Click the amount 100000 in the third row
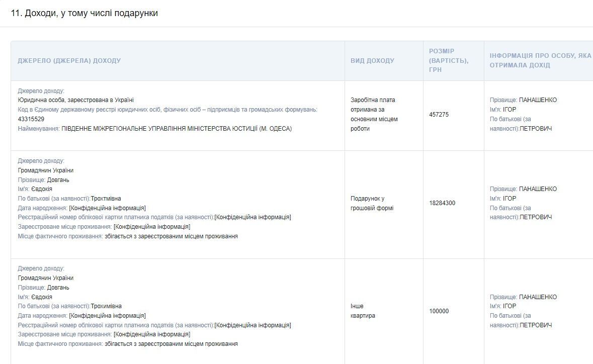The height and width of the screenshot is (364, 593). (439, 311)
